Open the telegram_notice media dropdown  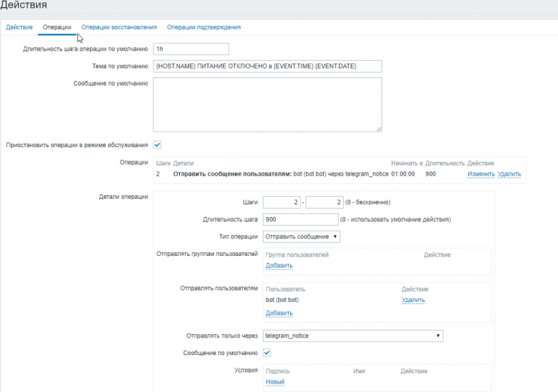pos(353,336)
